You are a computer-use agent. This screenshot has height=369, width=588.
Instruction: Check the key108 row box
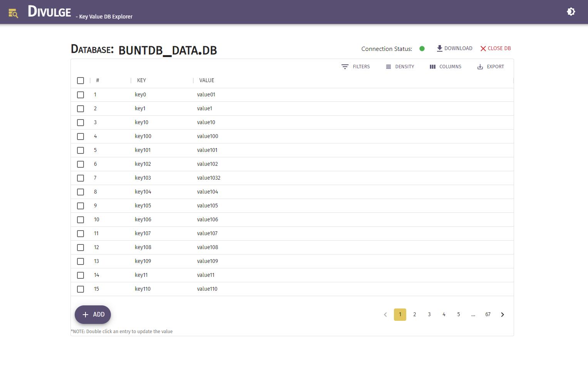point(80,248)
